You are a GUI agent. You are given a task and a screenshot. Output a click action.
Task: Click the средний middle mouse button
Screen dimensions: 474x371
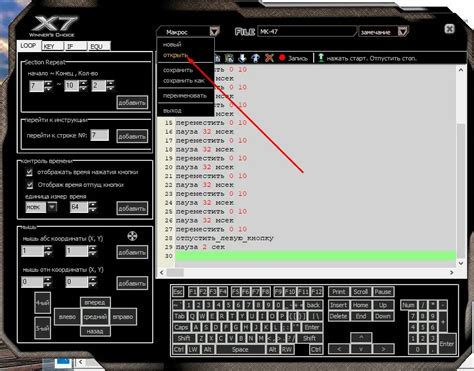pyautogui.click(x=95, y=317)
